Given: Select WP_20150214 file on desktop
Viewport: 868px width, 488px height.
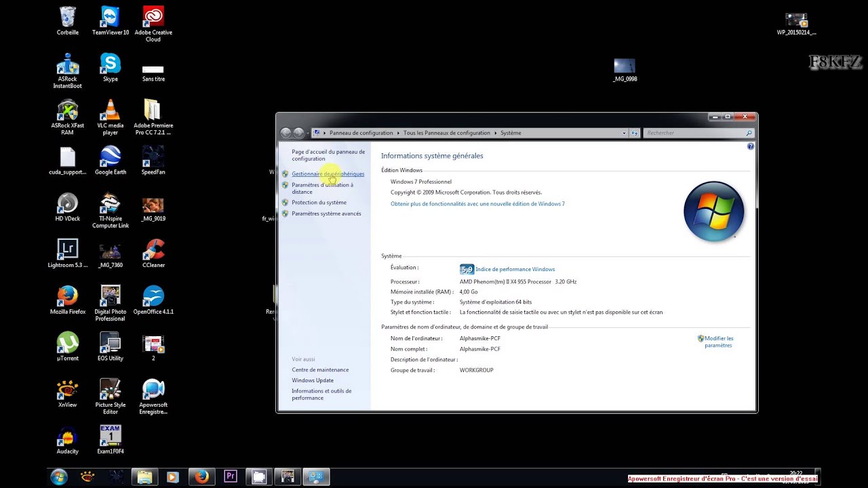Looking at the screenshot, I should click(x=797, y=23).
